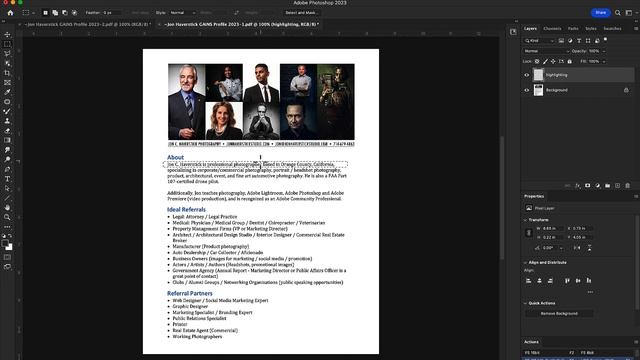This screenshot has height=360, width=640.
Task: Open the layer Kind filter dropdown
Action: [x=540, y=41]
